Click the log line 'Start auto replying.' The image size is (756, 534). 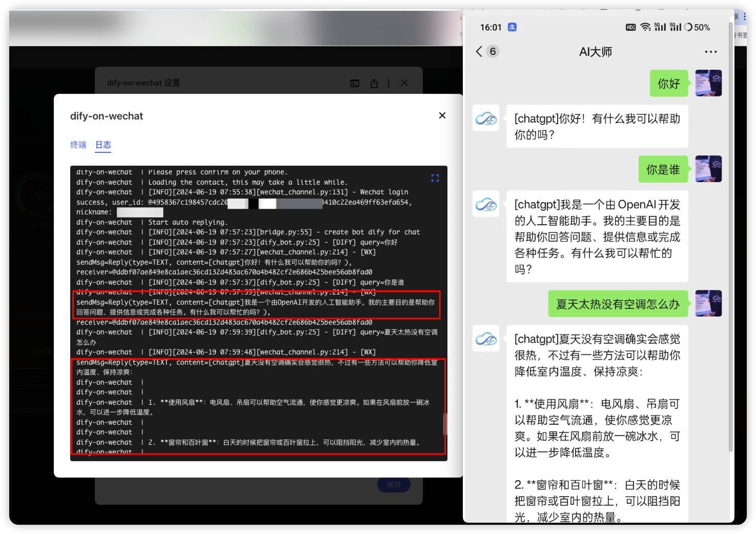tap(188, 222)
